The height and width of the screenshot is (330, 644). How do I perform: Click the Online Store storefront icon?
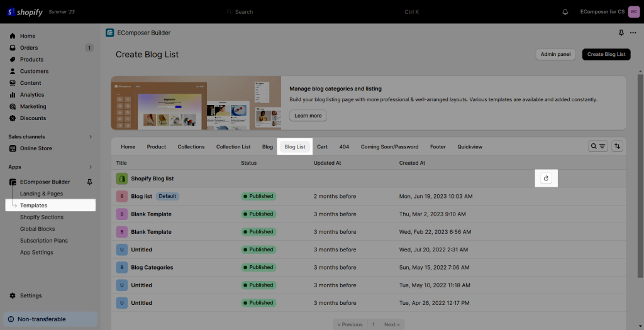13,148
